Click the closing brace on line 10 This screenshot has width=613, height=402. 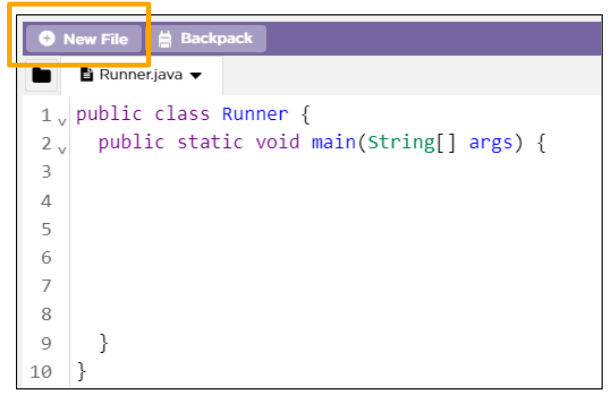coord(82,372)
